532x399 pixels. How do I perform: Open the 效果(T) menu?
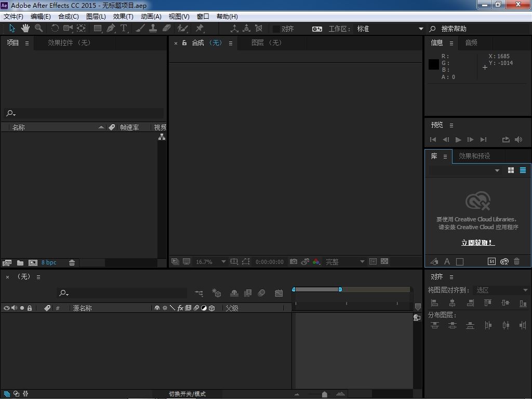click(123, 16)
